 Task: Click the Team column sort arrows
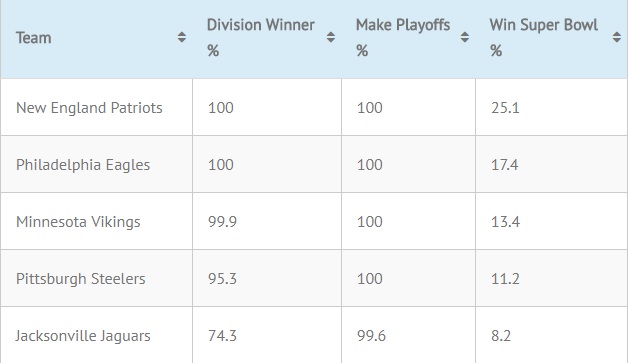pyautogui.click(x=181, y=37)
